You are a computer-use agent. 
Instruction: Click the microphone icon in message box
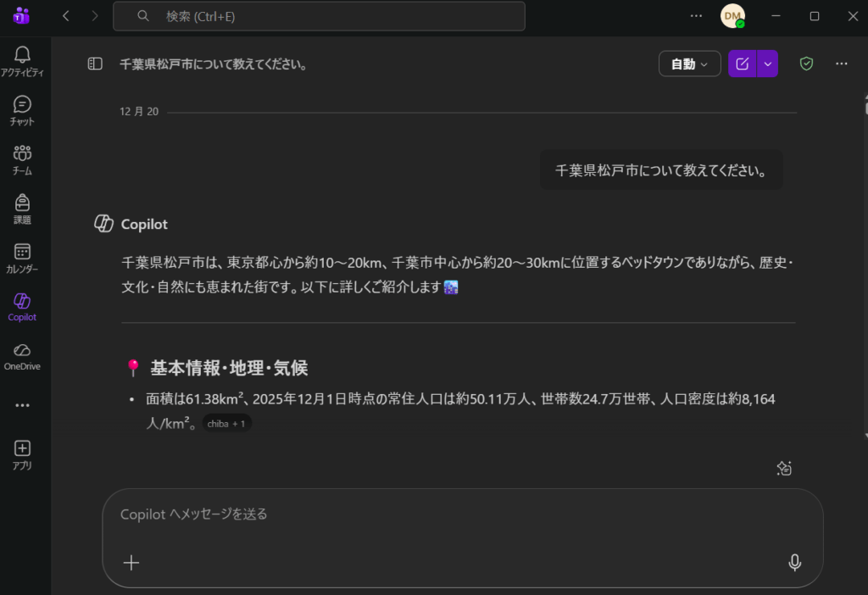[794, 563]
